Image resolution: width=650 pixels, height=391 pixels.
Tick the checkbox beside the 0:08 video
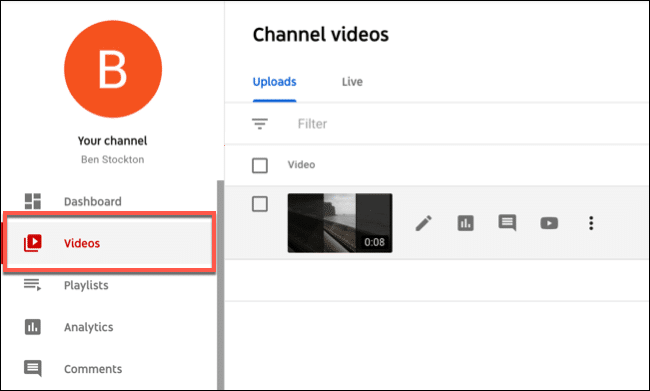pyautogui.click(x=260, y=204)
